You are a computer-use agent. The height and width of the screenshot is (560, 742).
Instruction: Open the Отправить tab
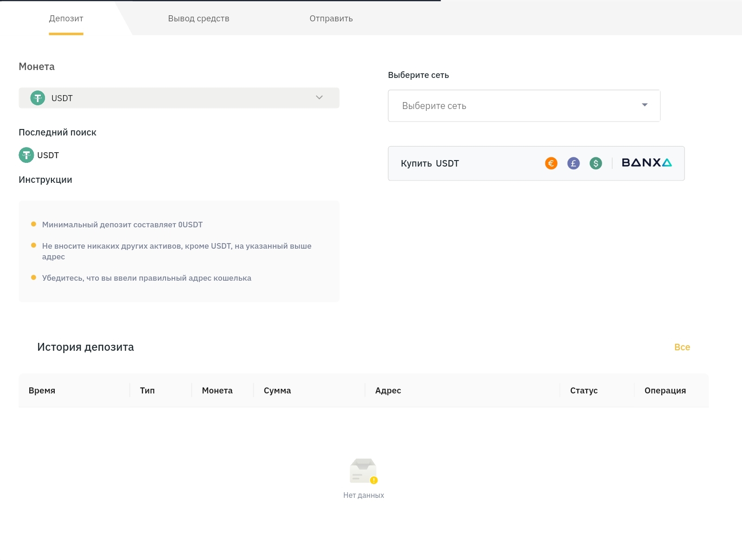(331, 19)
